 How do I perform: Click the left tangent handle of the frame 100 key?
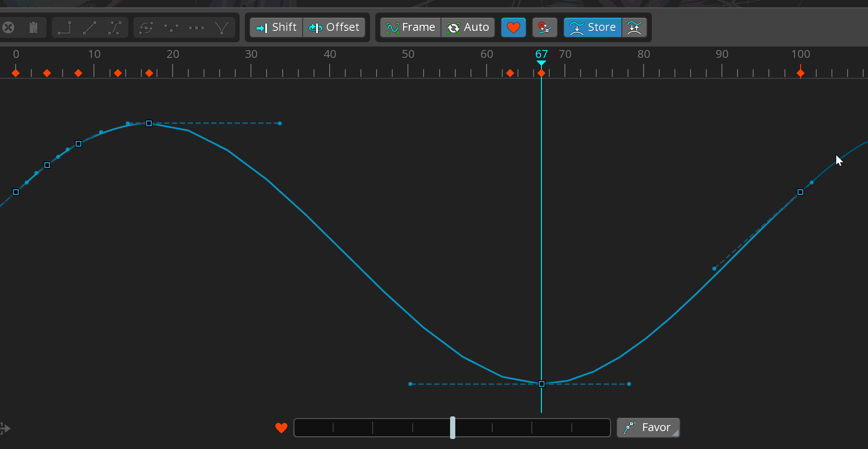coord(714,268)
